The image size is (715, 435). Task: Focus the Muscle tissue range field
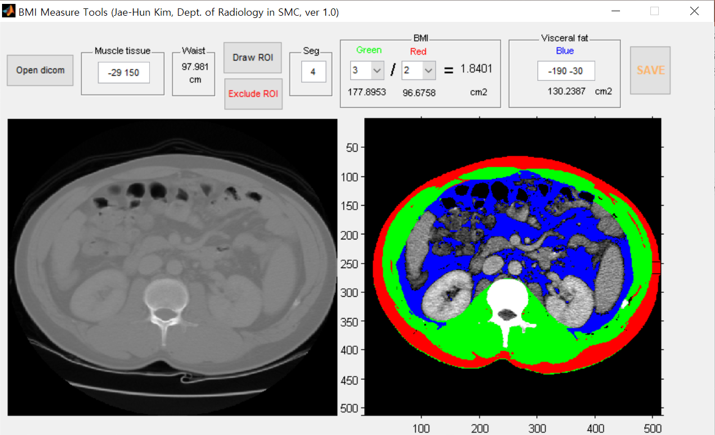coord(124,73)
